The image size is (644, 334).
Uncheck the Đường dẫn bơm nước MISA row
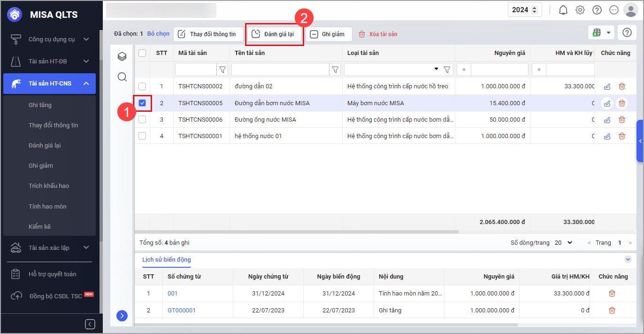[x=142, y=103]
